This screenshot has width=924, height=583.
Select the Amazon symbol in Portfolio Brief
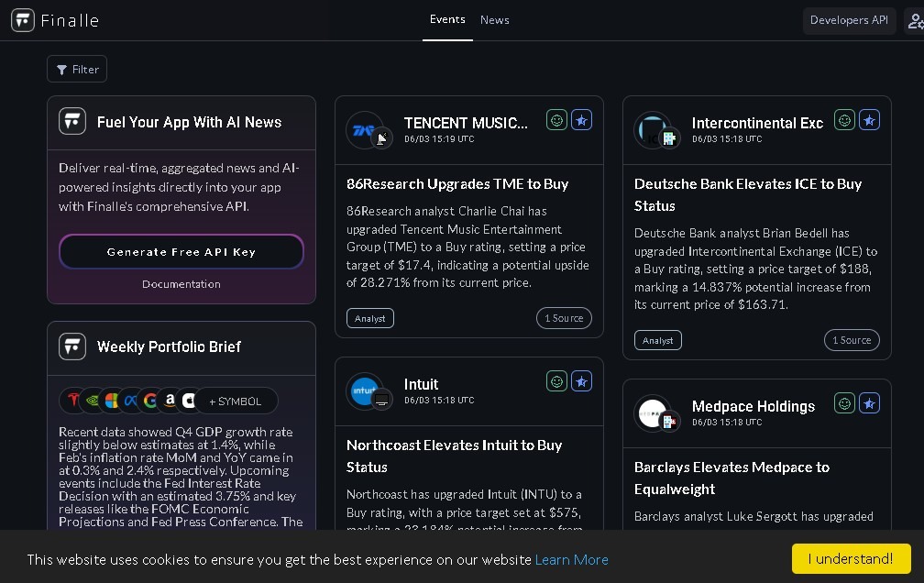pos(170,401)
